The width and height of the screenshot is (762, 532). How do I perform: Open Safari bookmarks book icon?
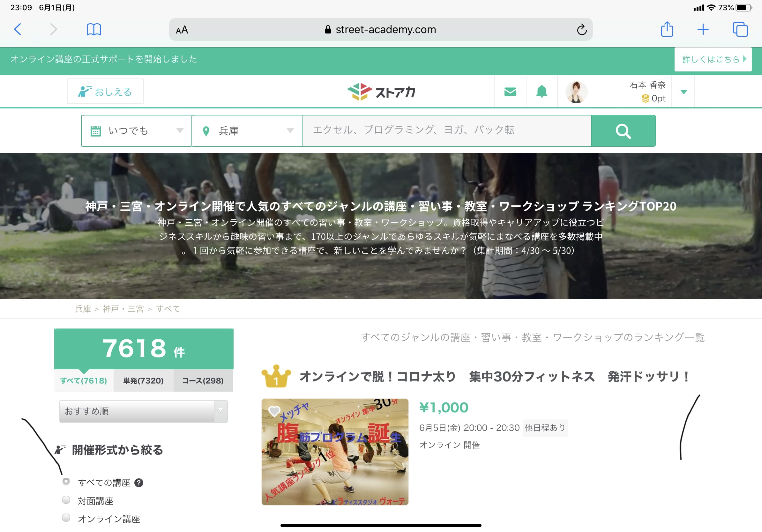click(93, 30)
